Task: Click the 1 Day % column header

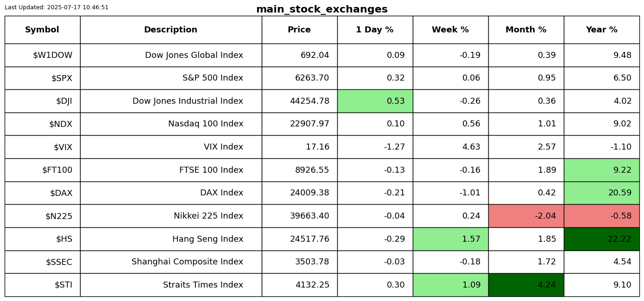Action: (x=374, y=30)
